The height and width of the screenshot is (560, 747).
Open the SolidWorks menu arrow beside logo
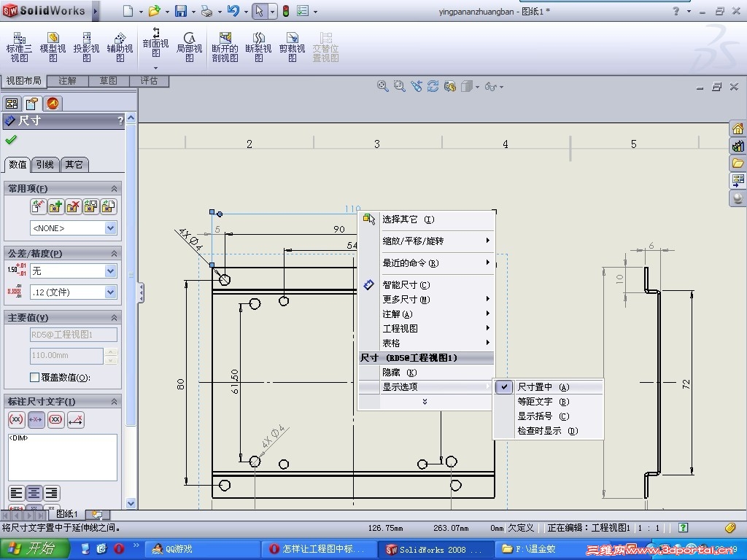[96, 11]
